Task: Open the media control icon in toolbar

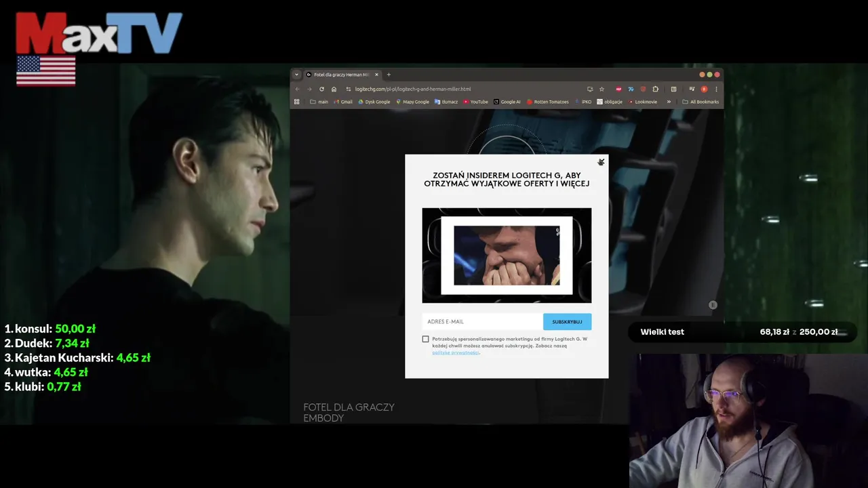Action: 692,89
